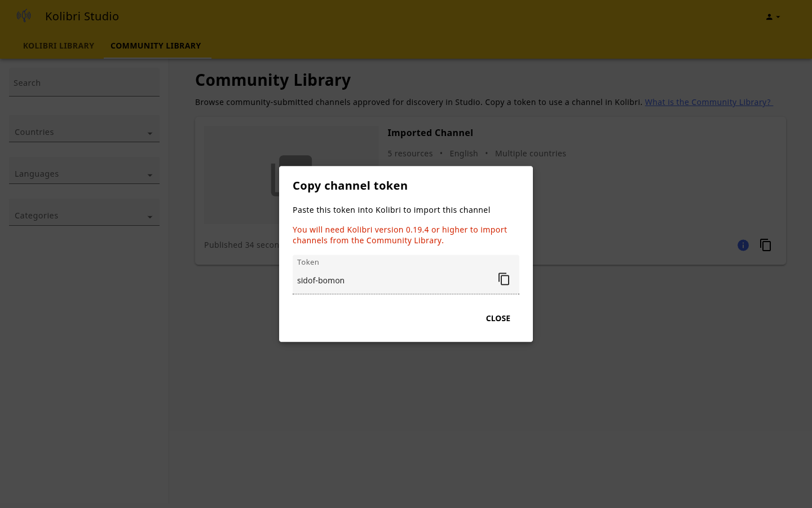This screenshot has width=812, height=508.
Task: Expand the Categories filter dropdown
Action: [x=84, y=213]
